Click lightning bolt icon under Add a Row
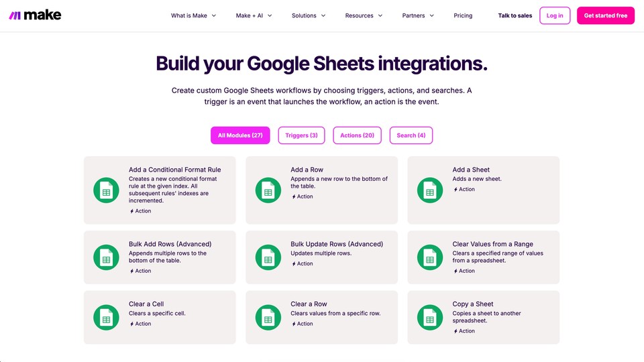This screenshot has height=362, width=644. [294, 197]
